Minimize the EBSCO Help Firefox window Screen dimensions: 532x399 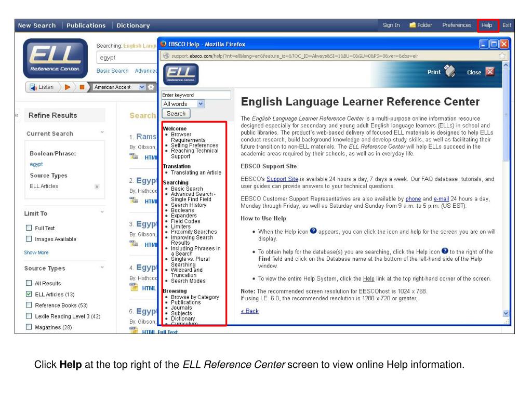coord(484,44)
